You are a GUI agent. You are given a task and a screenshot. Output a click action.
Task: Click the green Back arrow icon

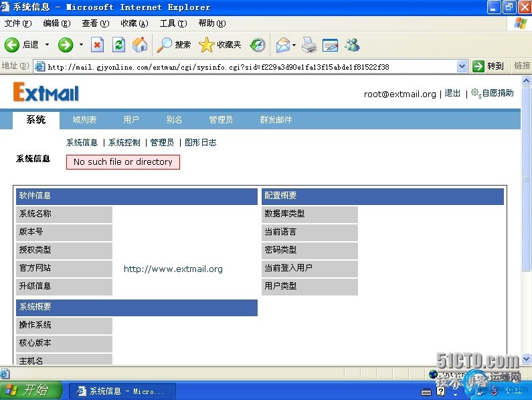[x=11, y=45]
